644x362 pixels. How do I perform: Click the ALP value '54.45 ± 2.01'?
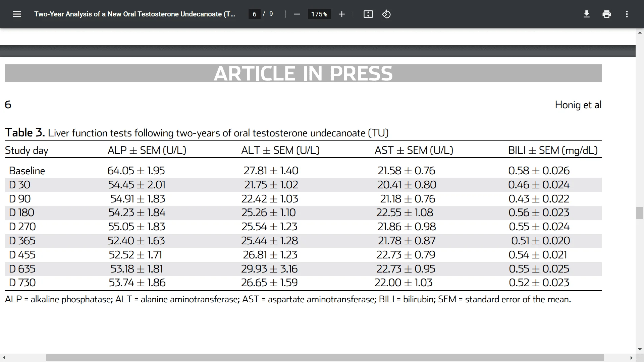coord(137,185)
